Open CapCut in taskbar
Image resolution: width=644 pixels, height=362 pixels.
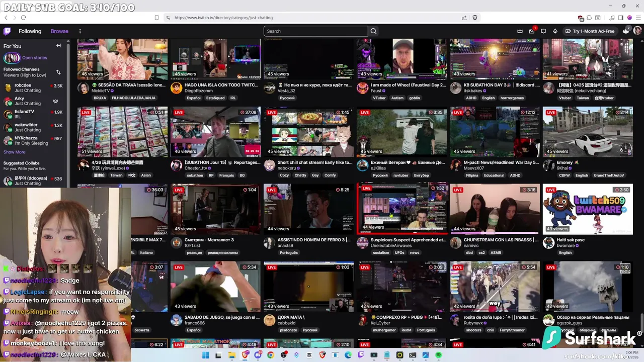coord(309,355)
